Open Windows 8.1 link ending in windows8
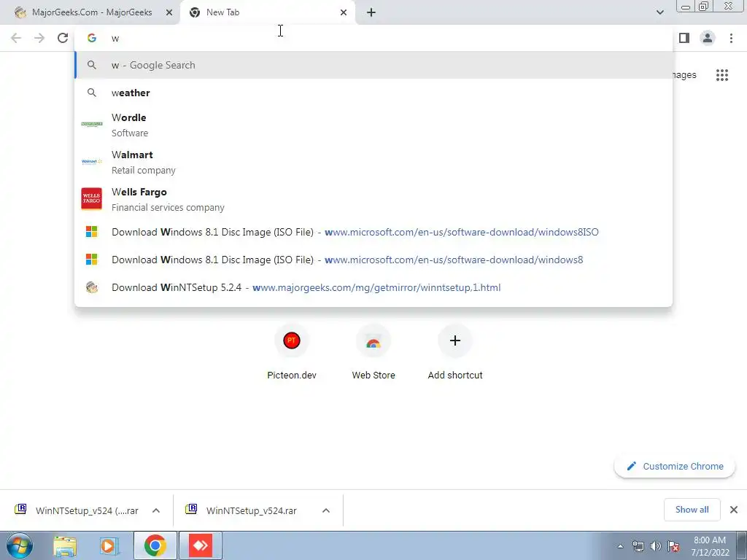The height and width of the screenshot is (560, 747). point(373,260)
